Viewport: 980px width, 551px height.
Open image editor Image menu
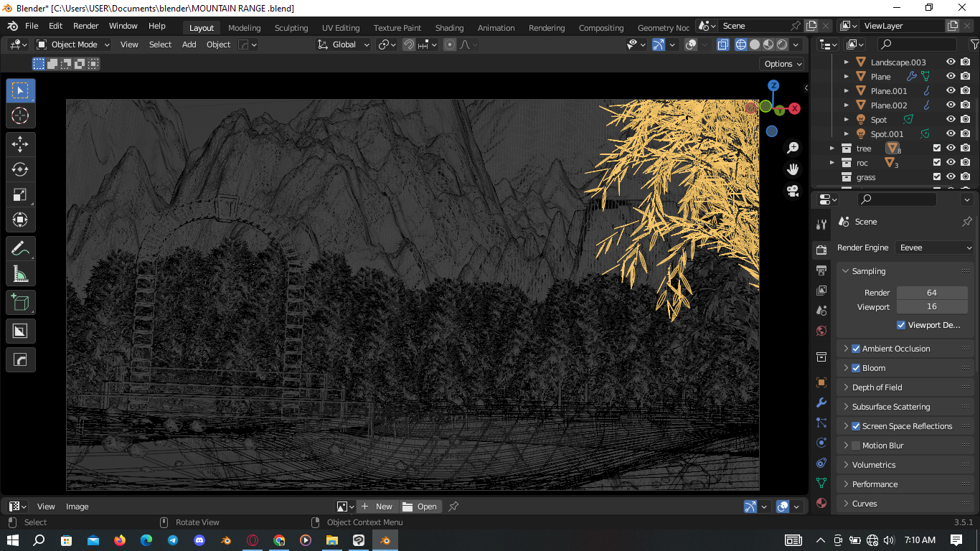77,507
